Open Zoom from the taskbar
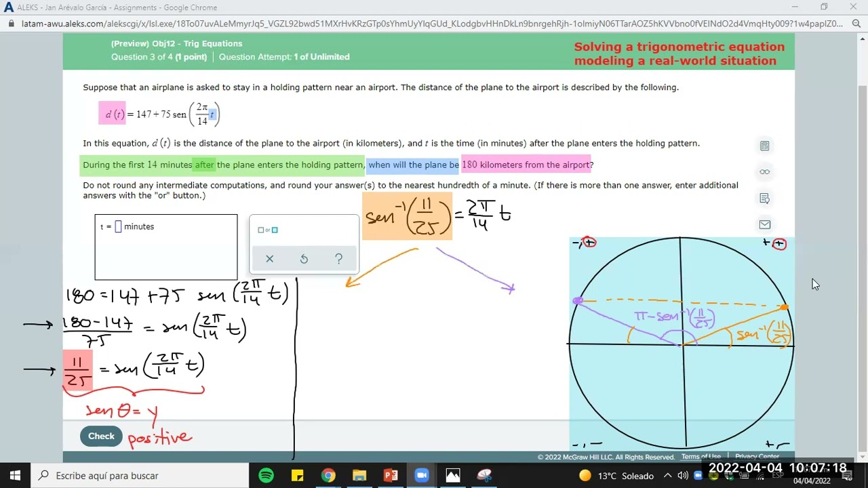 click(422, 475)
